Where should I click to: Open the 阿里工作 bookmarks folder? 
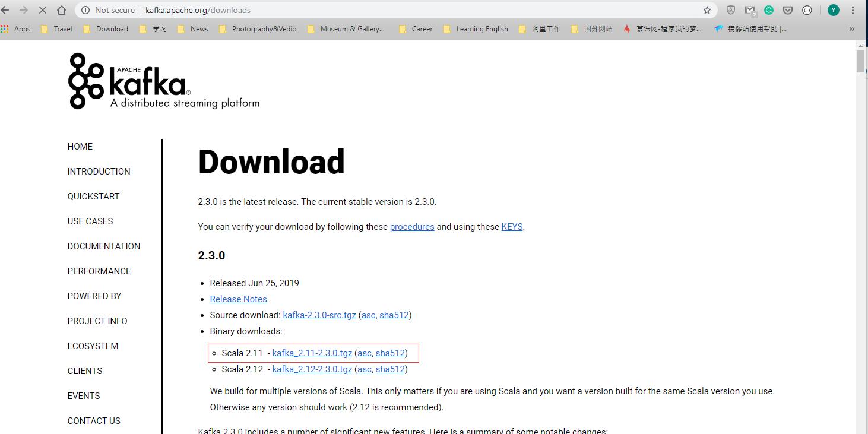(539, 28)
